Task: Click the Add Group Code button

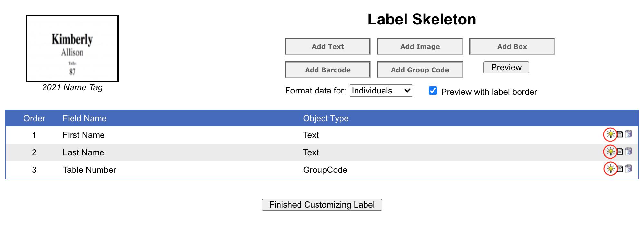Action: [420, 70]
